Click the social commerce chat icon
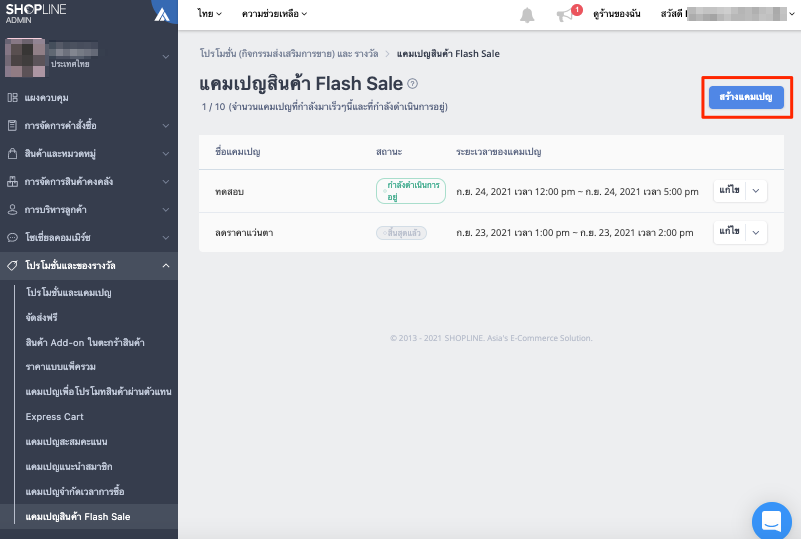 click(x=12, y=238)
